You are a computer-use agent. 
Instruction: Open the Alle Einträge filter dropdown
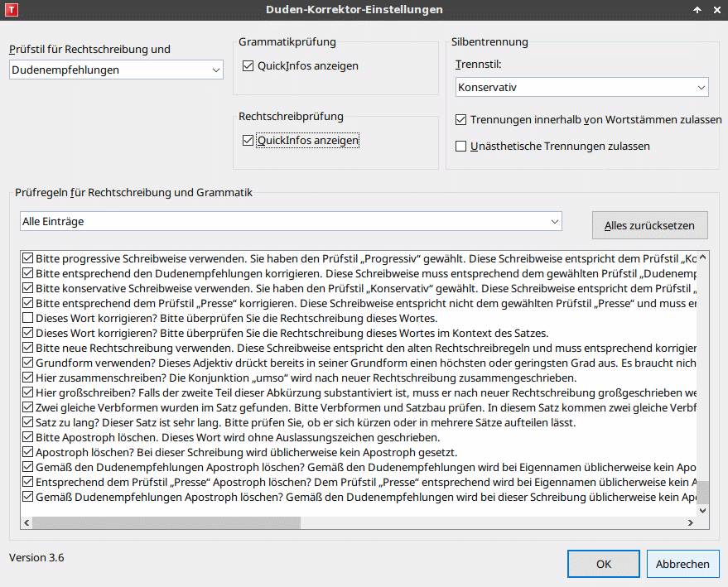pyautogui.click(x=291, y=221)
